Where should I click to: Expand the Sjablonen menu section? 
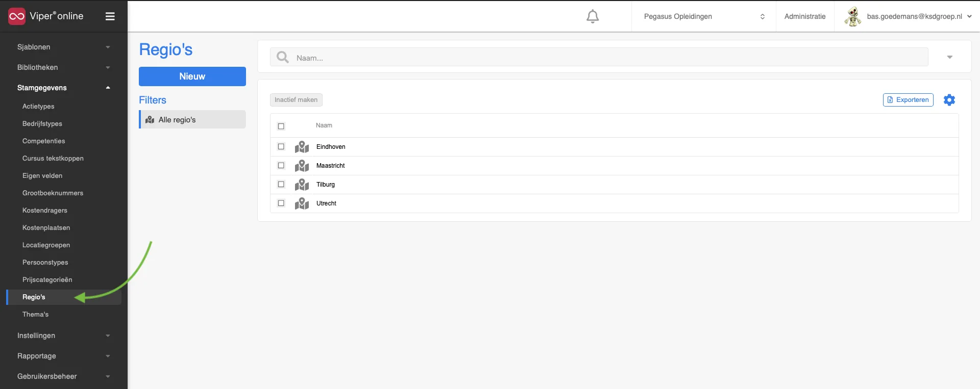(64, 47)
